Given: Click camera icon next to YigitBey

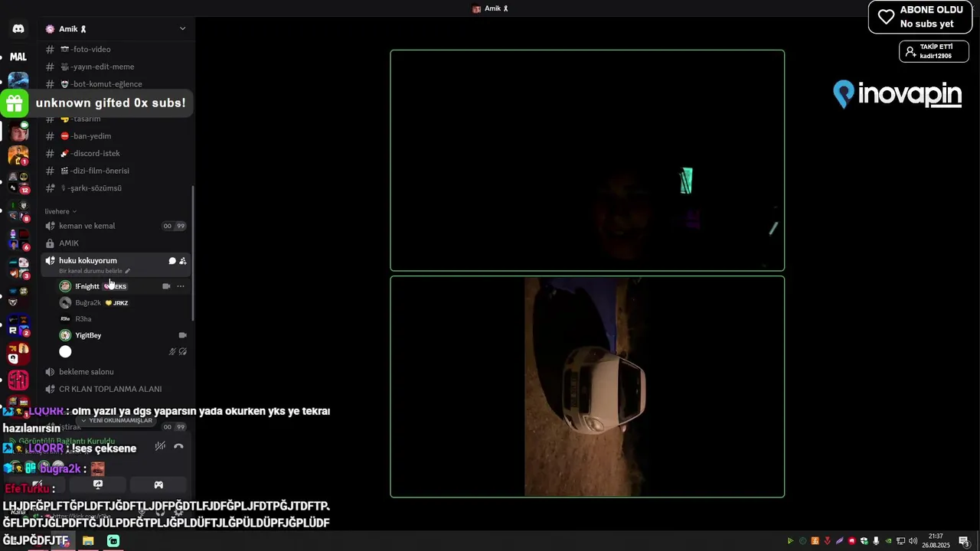Looking at the screenshot, I should 182,335.
